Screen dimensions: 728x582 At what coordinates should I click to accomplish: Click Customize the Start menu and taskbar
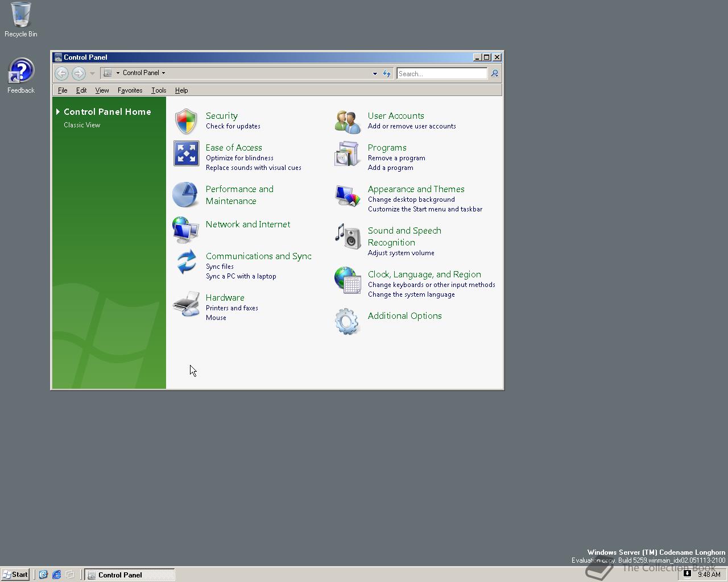pos(425,209)
